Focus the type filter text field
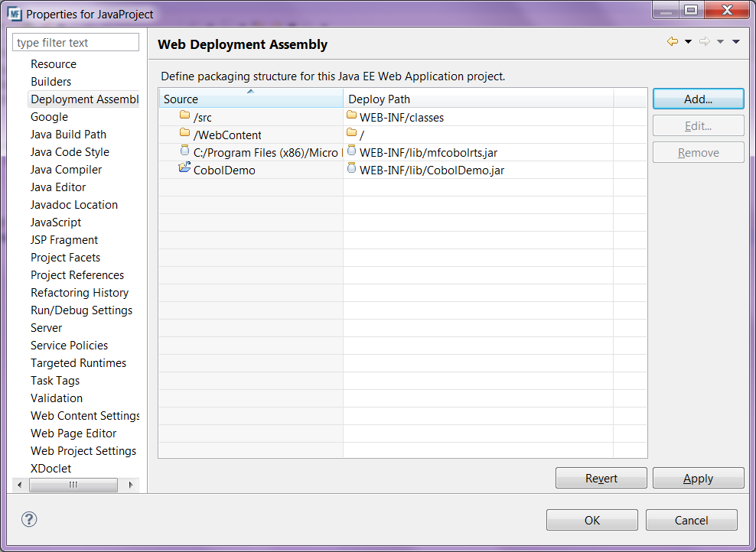Screen dimensions: 756x552 coord(76,43)
